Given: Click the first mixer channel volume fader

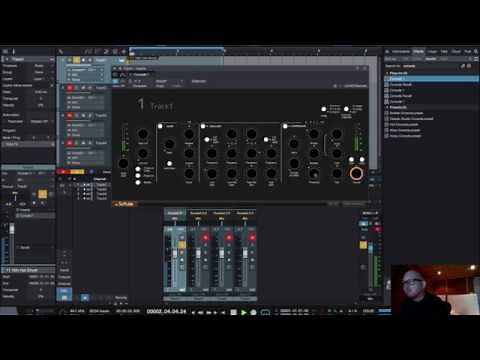Looking at the screenshot, I should (175, 254).
